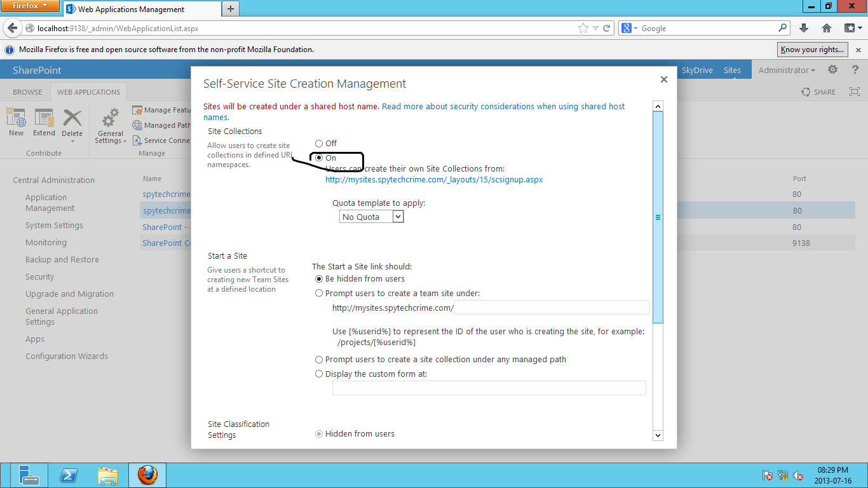The width and height of the screenshot is (868, 488).
Task: Open System Settings in the sidebar
Action: (x=54, y=226)
